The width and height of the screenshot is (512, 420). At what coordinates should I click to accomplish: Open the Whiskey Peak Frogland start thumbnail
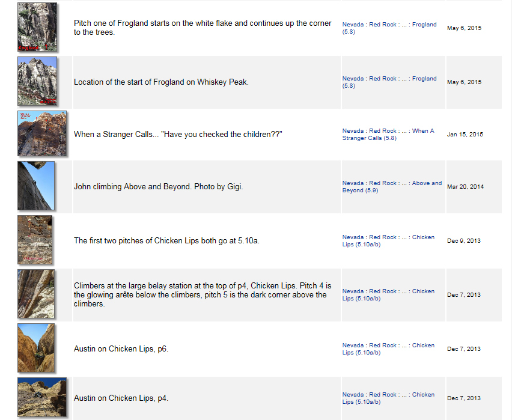coord(37,81)
